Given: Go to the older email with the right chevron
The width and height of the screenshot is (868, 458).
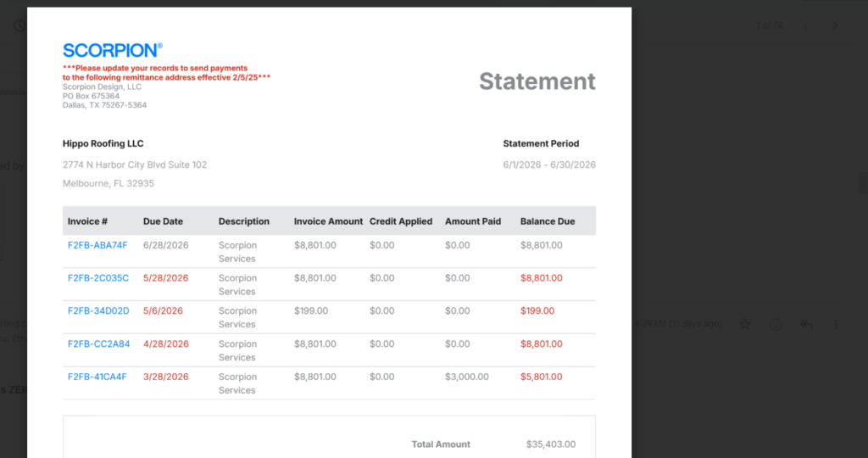Looking at the screenshot, I should coord(835,25).
